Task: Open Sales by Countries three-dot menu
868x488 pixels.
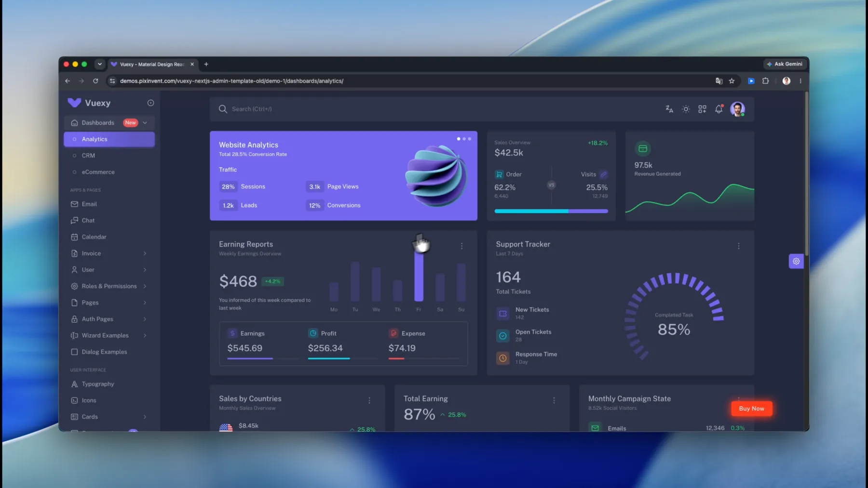Action: 369,400
